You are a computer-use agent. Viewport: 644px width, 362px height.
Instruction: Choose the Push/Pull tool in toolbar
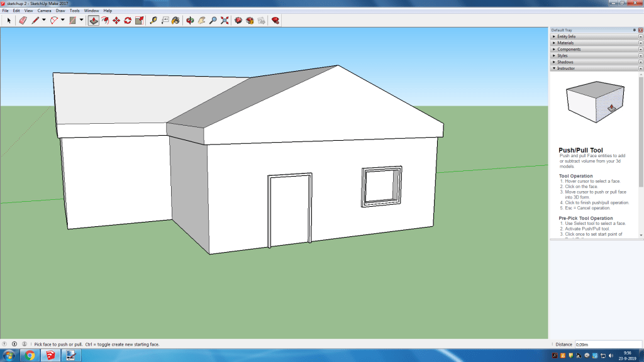pyautogui.click(x=93, y=20)
